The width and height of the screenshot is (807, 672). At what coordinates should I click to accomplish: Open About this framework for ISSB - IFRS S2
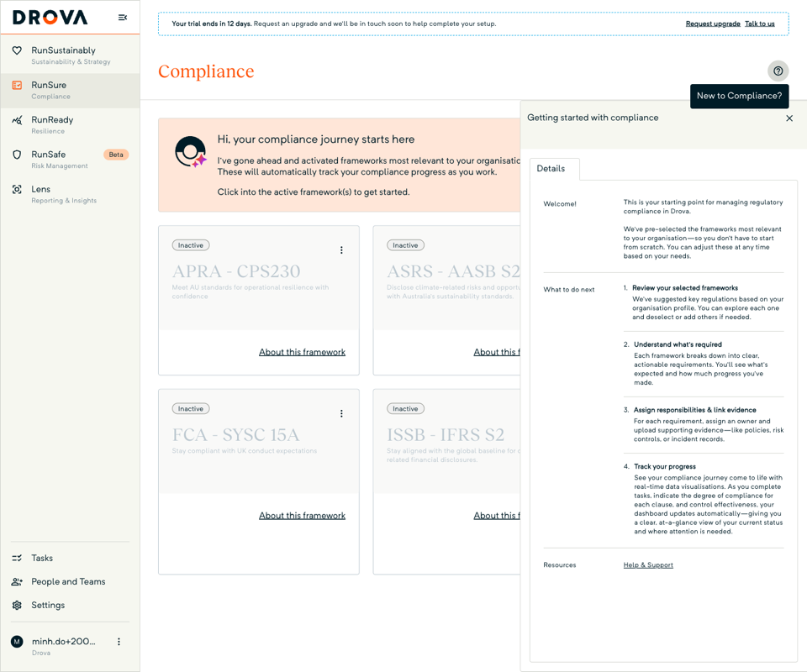497,516
